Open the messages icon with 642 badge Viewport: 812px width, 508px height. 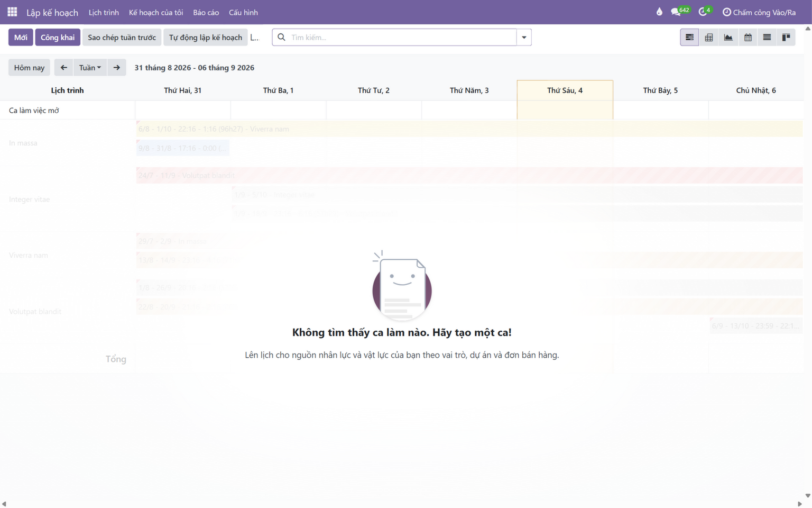[x=680, y=11]
